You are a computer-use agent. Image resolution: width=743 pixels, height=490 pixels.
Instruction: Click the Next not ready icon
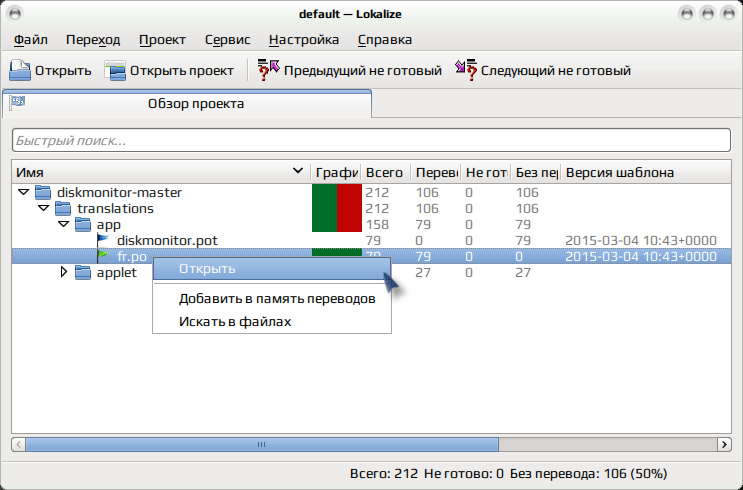click(466, 70)
